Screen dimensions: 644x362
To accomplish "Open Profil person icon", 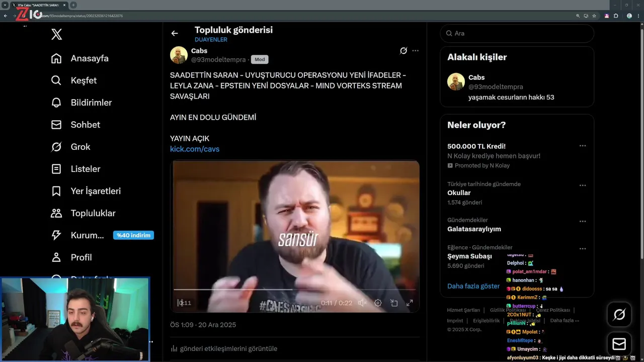I will 56,257.
